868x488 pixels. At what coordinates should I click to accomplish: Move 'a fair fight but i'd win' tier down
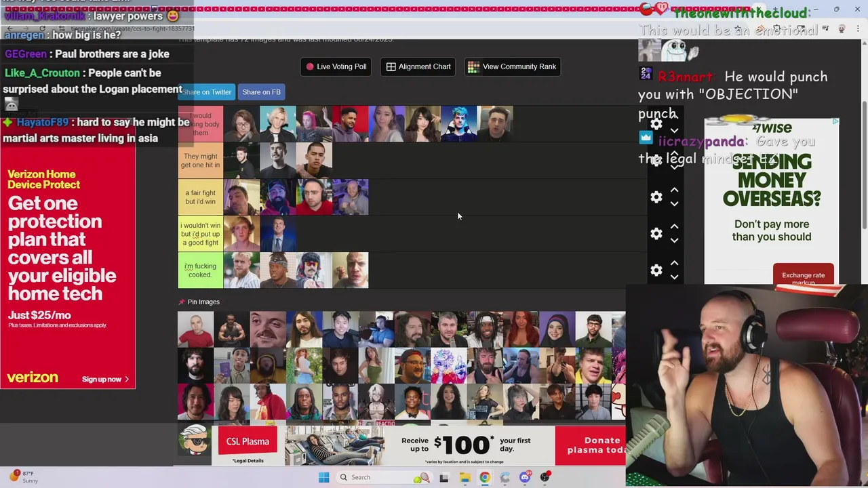[674, 203]
